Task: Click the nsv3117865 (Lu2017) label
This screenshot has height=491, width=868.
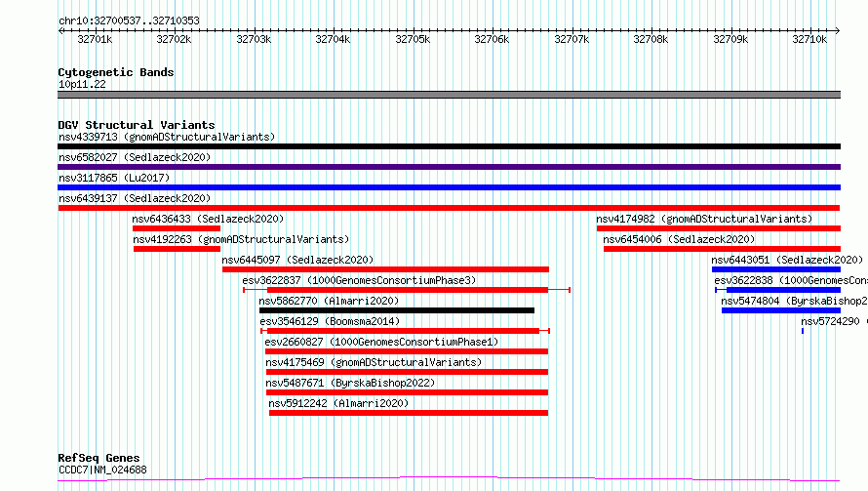Action: pos(114,178)
